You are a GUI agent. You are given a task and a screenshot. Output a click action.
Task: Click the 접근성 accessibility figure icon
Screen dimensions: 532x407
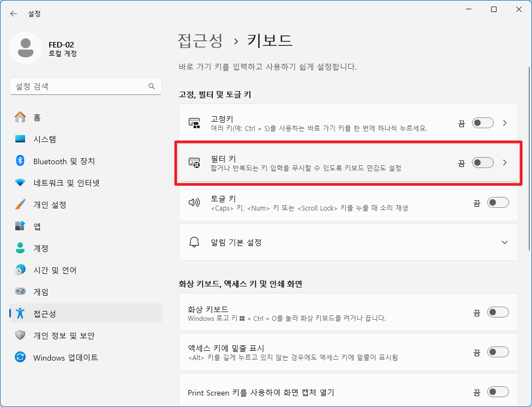click(x=20, y=313)
